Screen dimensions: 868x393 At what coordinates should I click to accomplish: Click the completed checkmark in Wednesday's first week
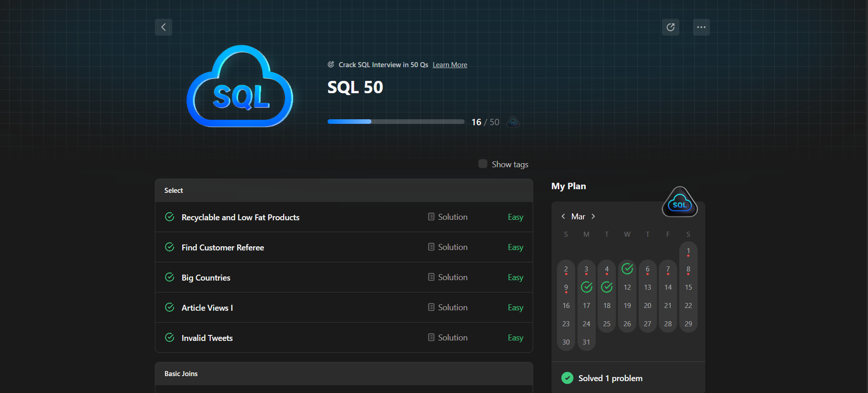(x=627, y=269)
